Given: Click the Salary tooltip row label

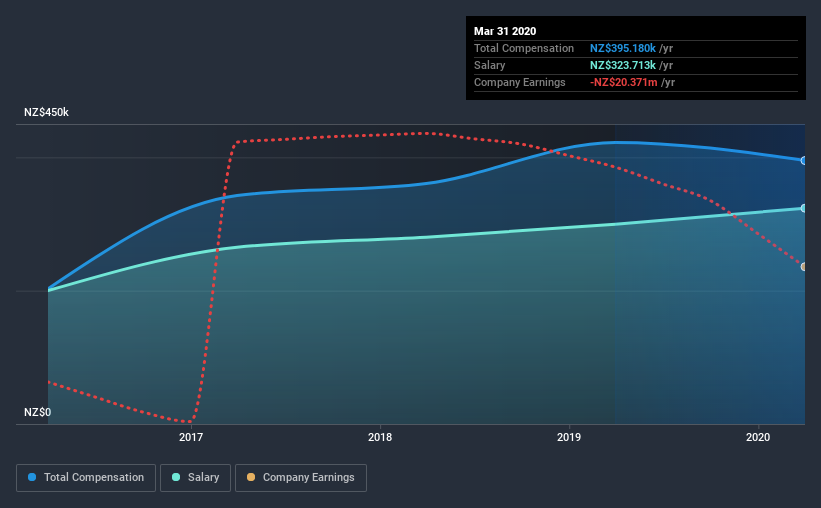Looking at the screenshot, I should click(x=490, y=65).
